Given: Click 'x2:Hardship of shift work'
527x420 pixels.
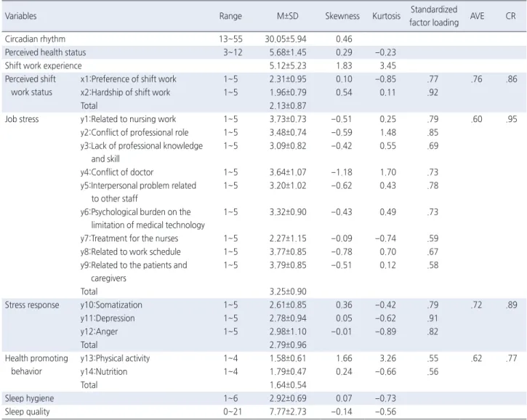Looking at the screenshot, I should (x=125, y=92).
